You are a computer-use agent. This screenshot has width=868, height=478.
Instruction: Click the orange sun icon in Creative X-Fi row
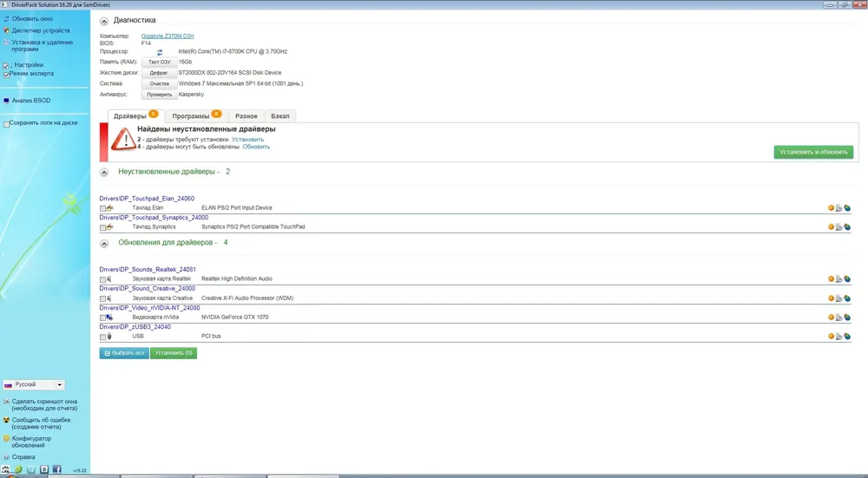831,298
